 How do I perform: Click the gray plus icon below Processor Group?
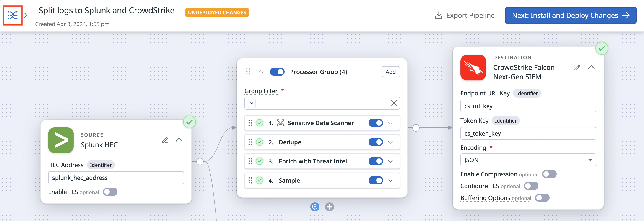point(329,207)
